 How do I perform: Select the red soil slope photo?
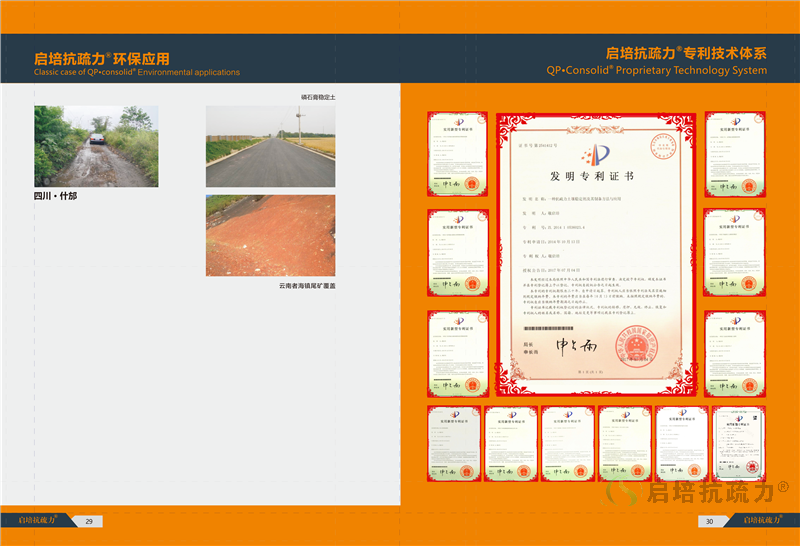[x=270, y=236]
